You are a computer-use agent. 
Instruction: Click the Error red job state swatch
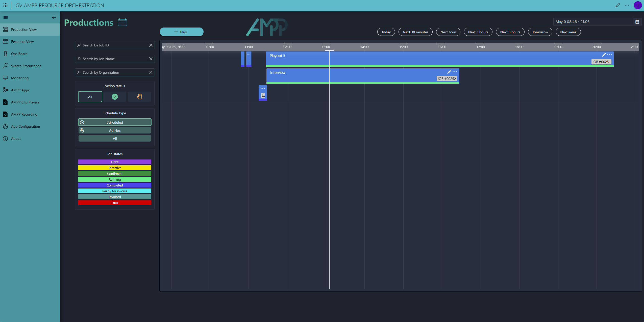[115, 203]
